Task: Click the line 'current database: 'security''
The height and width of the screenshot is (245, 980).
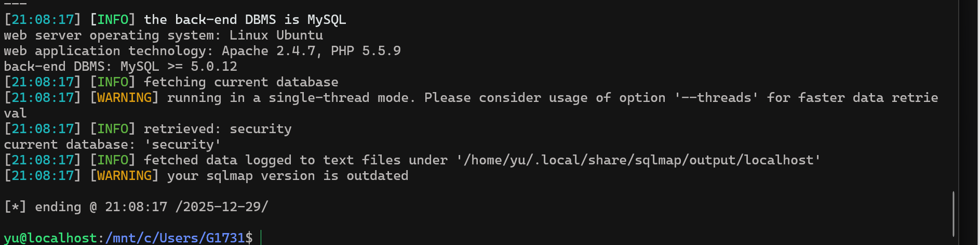Action: point(112,145)
